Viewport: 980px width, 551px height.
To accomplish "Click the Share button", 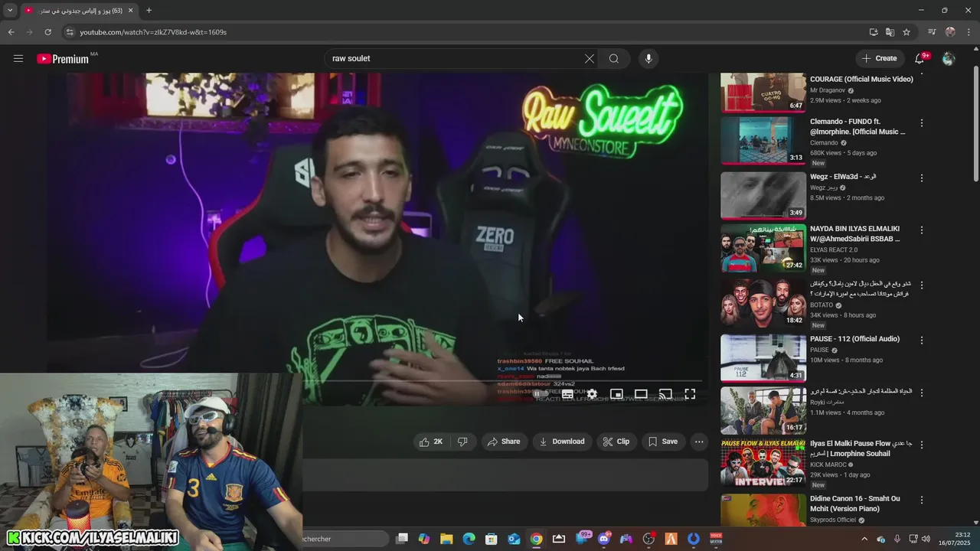I will (x=504, y=442).
